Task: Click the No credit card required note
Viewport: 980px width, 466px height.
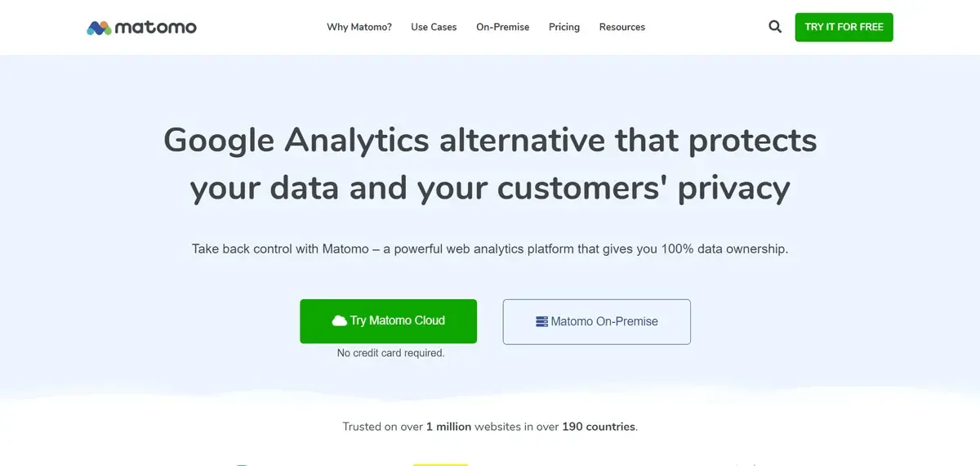Action: (391, 353)
